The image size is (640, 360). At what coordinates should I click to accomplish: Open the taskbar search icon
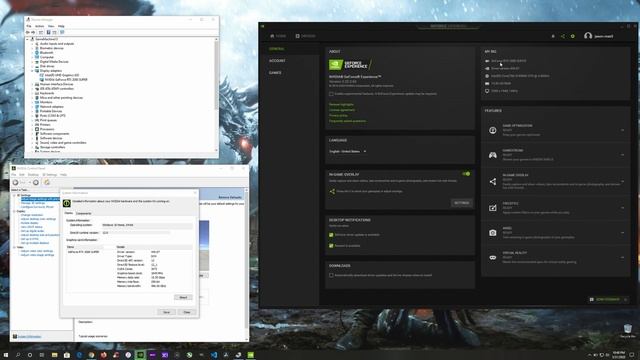click(x=18, y=355)
